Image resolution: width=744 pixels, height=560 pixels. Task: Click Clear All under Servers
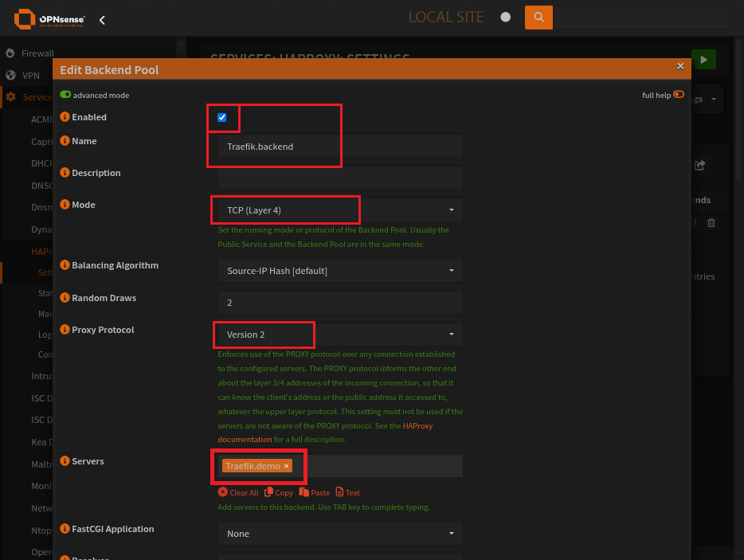click(x=238, y=492)
